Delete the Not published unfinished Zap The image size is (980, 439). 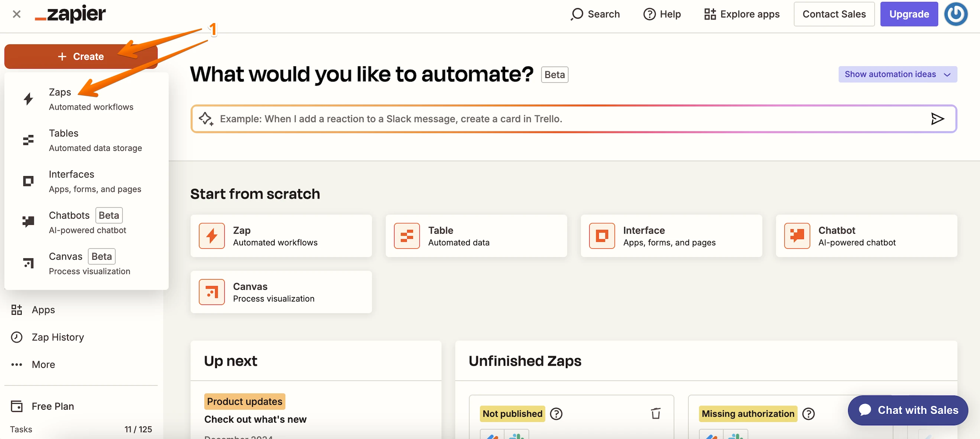[x=655, y=413]
